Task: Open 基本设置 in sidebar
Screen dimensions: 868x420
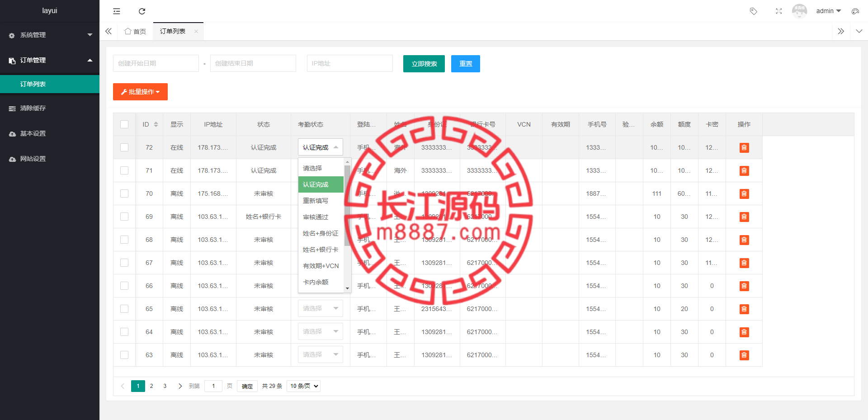Action: 50,133
